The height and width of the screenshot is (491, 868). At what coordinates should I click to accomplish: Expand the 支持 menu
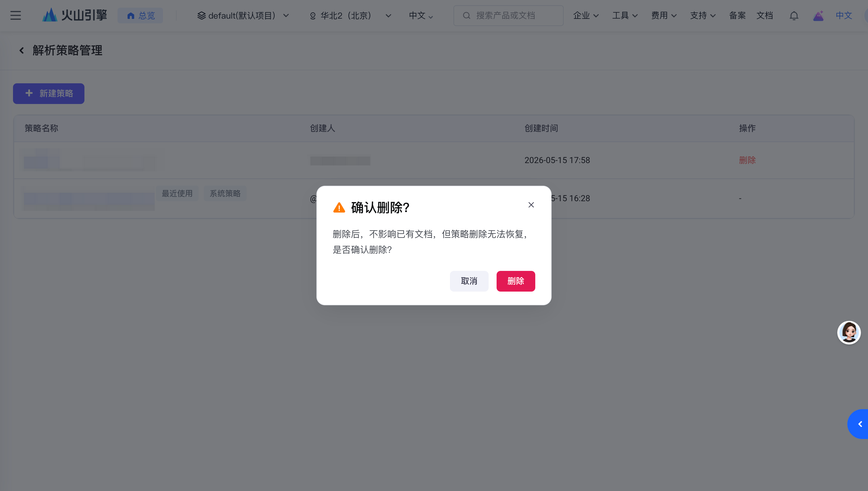pyautogui.click(x=703, y=16)
